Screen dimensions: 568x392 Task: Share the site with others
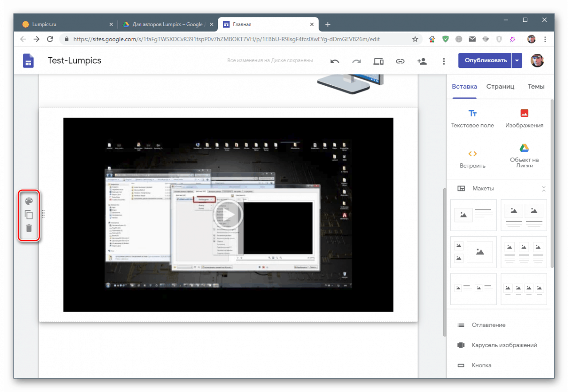tap(422, 61)
